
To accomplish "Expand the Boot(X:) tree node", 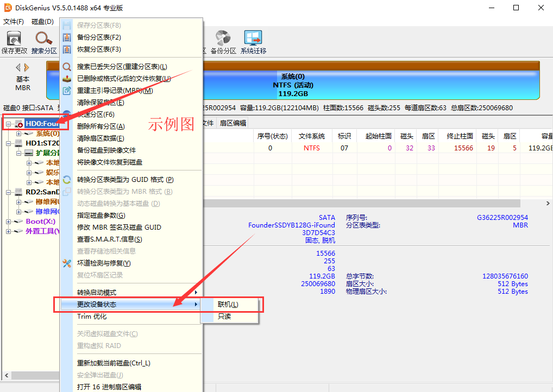I will (9, 222).
